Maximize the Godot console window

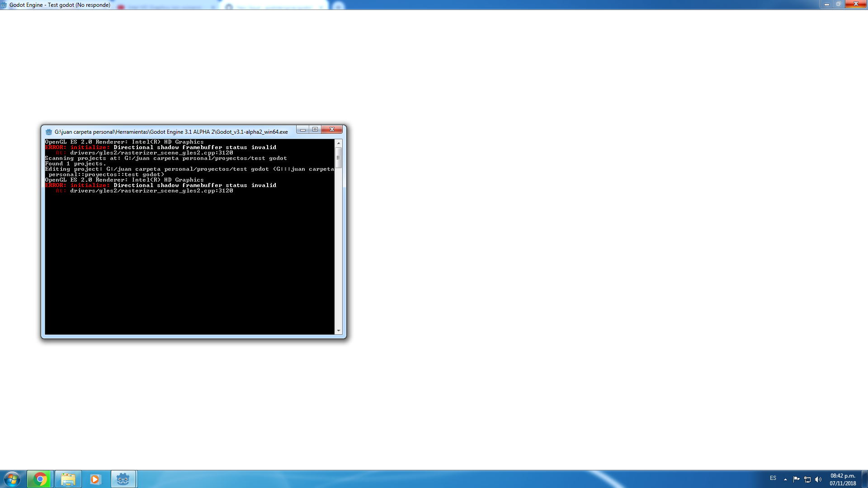coord(315,130)
